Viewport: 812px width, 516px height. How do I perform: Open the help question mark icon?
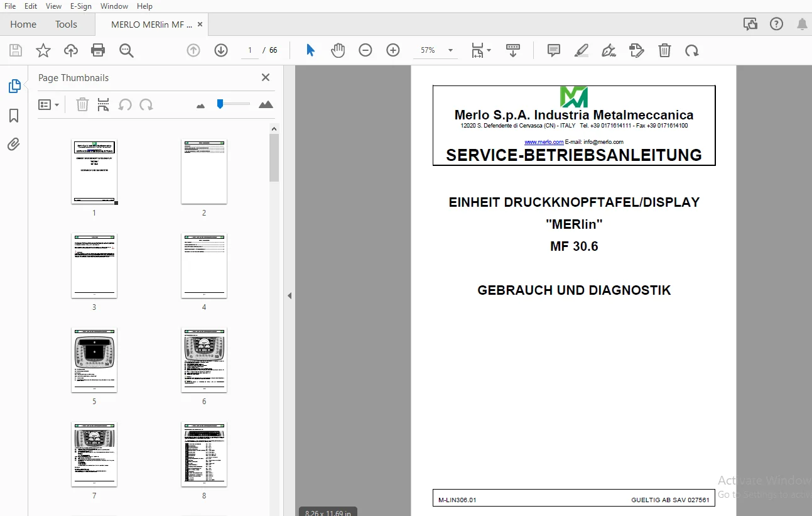pos(776,25)
